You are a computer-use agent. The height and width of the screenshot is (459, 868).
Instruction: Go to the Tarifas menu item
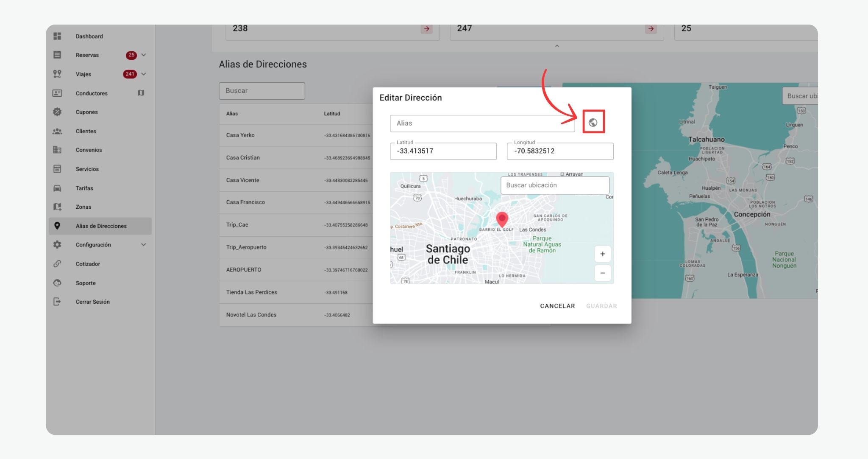coord(100,188)
